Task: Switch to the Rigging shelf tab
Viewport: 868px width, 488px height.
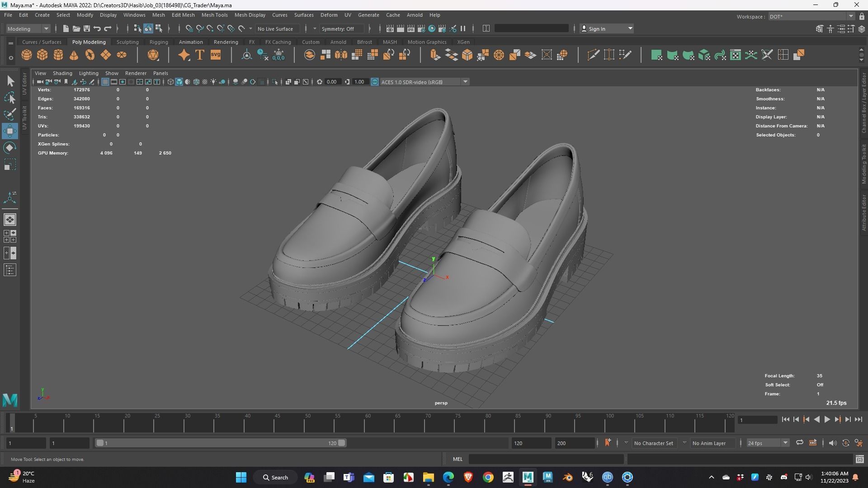Action: 159,42
